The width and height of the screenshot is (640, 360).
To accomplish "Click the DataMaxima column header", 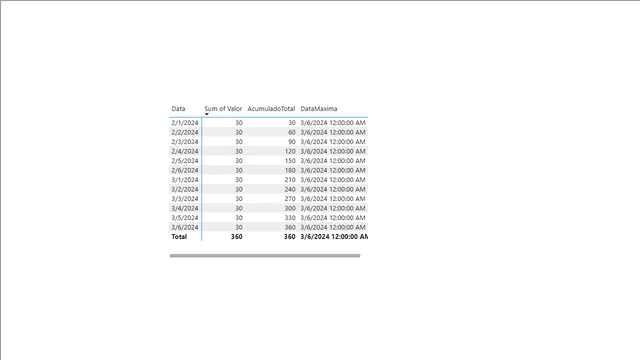I will pyautogui.click(x=319, y=109).
